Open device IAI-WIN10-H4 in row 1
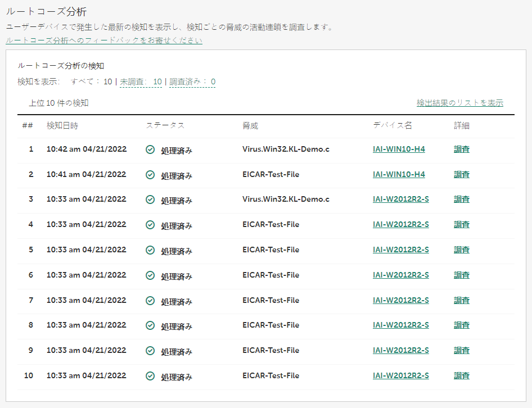Screen dimensions: 532x408 click(399, 149)
